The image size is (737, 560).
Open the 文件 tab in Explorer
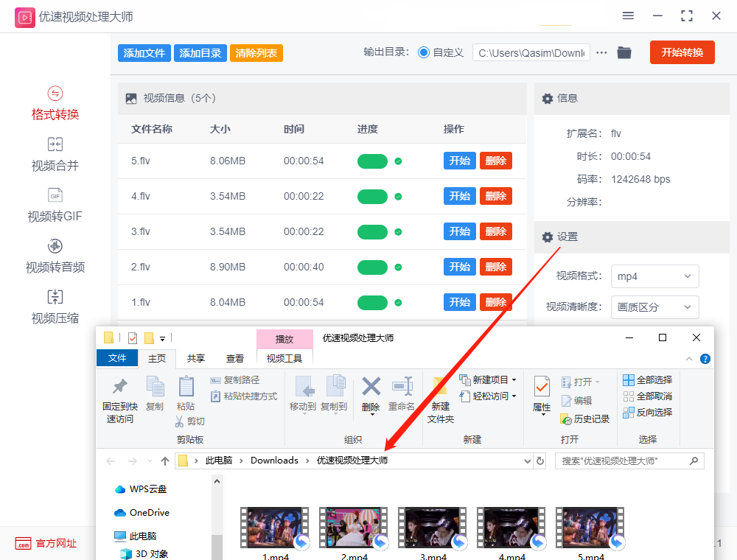tap(117, 358)
